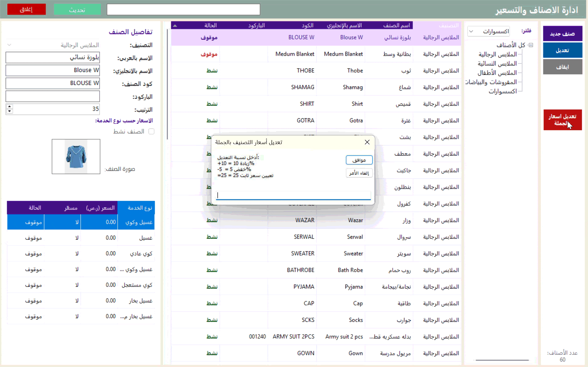
Task: Click the grey ايقاف stop button
Action: pyautogui.click(x=562, y=67)
